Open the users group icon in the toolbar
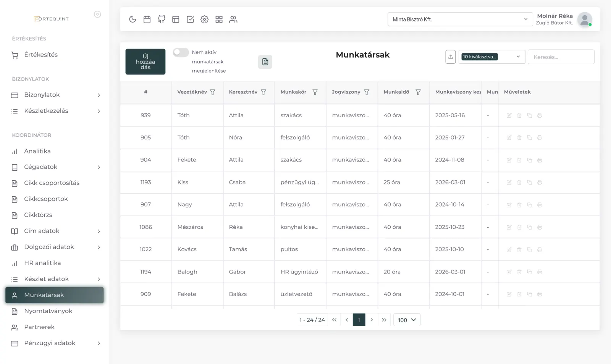This screenshot has height=364, width=611. coord(233,19)
